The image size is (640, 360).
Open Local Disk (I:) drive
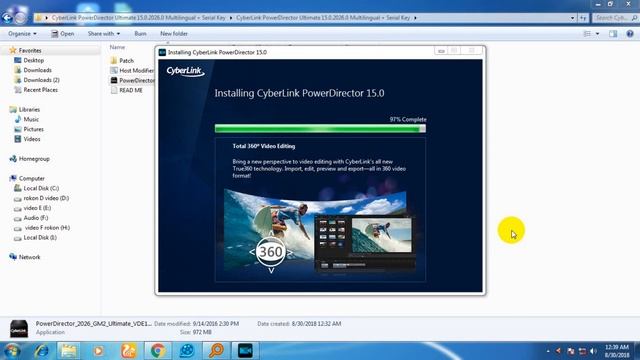point(36,237)
